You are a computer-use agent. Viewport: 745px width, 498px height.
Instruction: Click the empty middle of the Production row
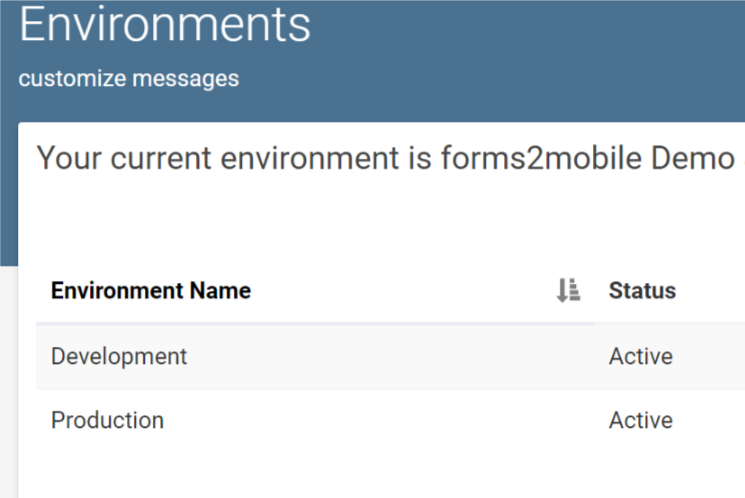pyautogui.click(x=380, y=420)
